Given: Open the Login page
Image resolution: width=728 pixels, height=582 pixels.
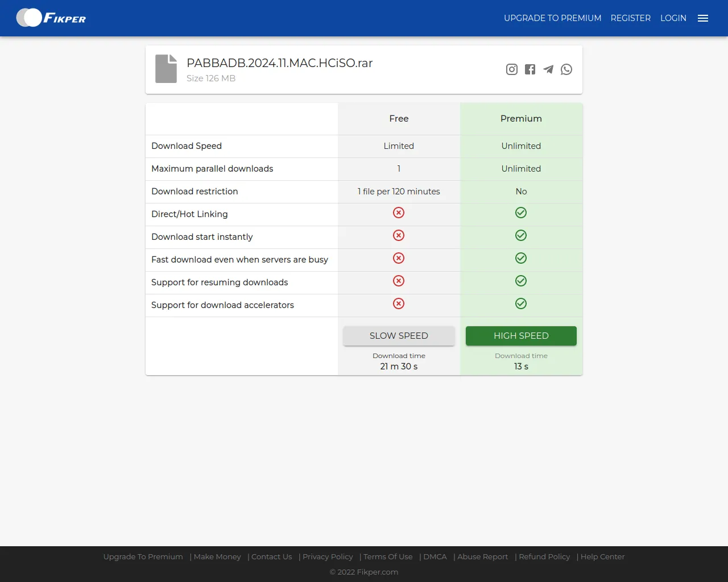Looking at the screenshot, I should coord(673,18).
